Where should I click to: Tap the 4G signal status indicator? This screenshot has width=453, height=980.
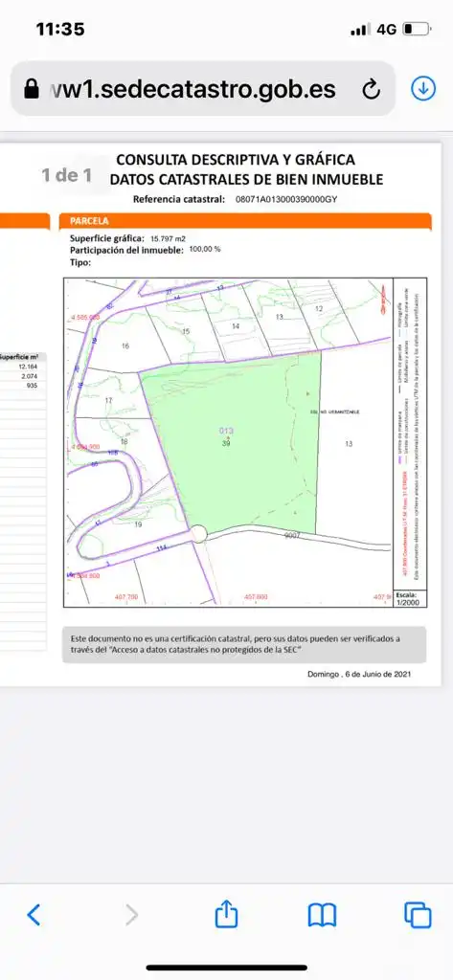386,30
